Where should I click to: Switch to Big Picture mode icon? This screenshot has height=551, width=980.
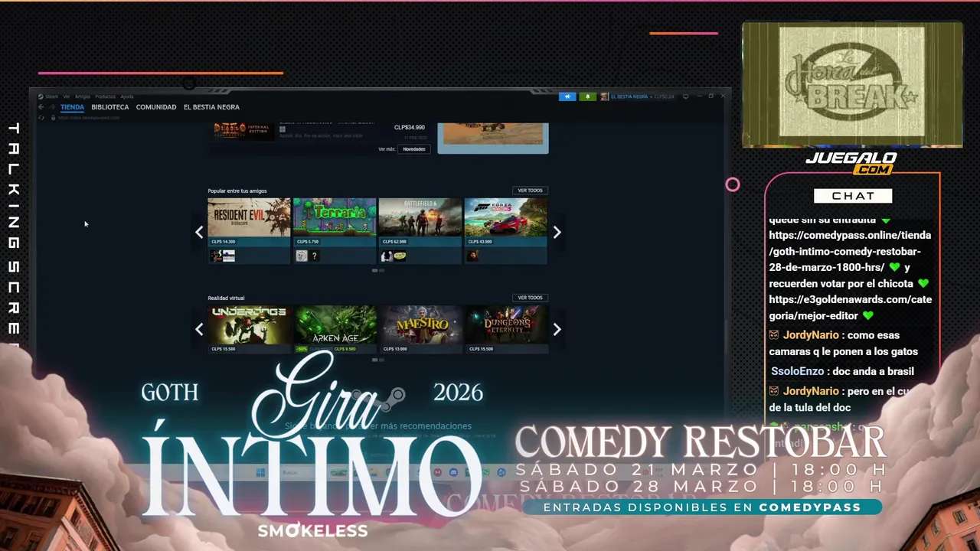[x=685, y=96]
